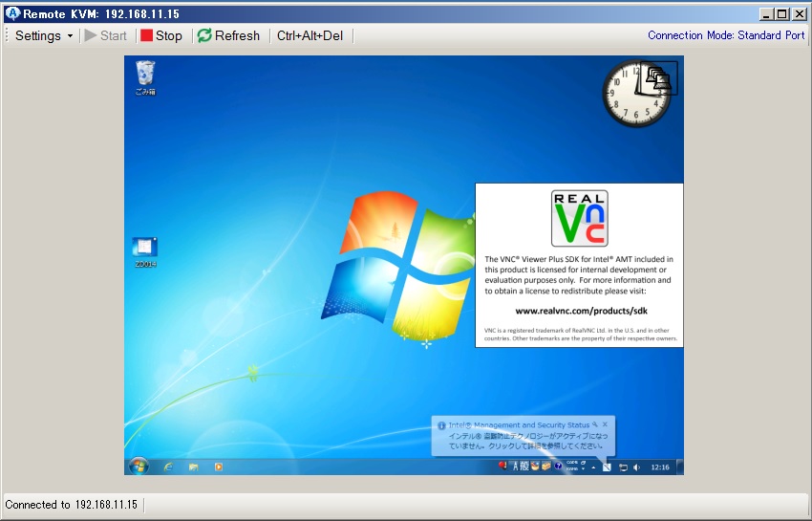Open the www.realvnc.com/products/sdk link

coord(581,311)
